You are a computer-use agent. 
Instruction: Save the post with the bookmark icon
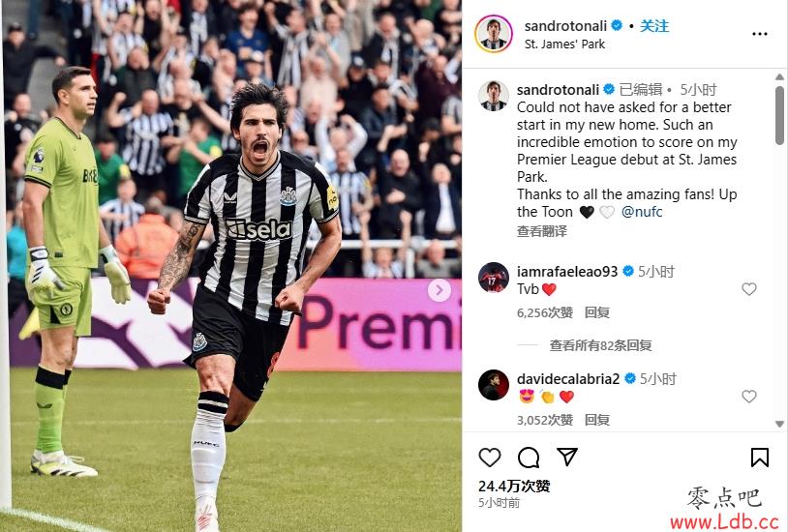pos(759,458)
